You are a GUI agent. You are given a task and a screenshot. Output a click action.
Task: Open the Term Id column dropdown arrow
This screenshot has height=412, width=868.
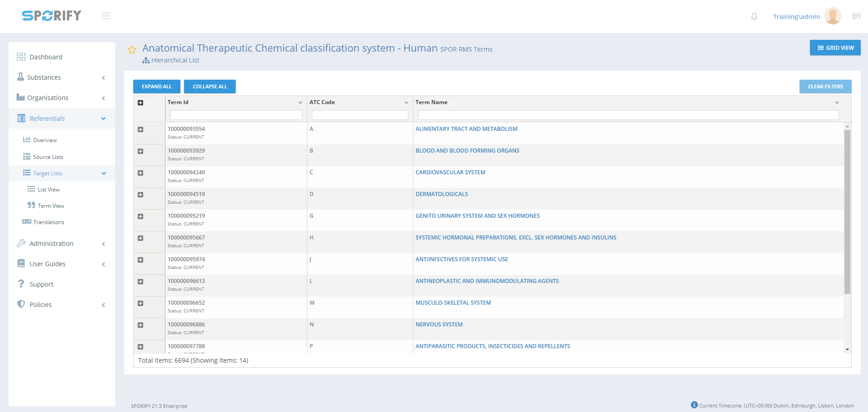tap(300, 103)
